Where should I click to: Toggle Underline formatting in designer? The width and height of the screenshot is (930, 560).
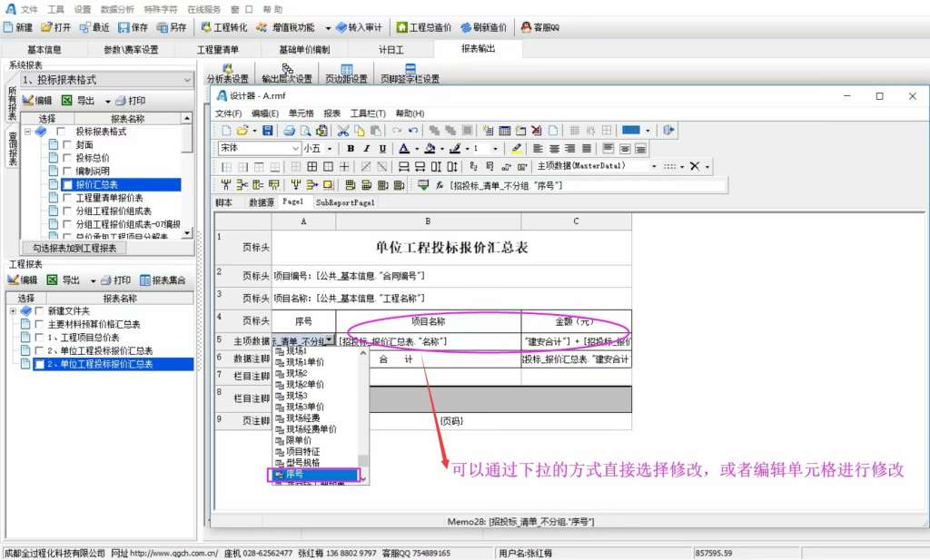pyautogui.click(x=382, y=149)
